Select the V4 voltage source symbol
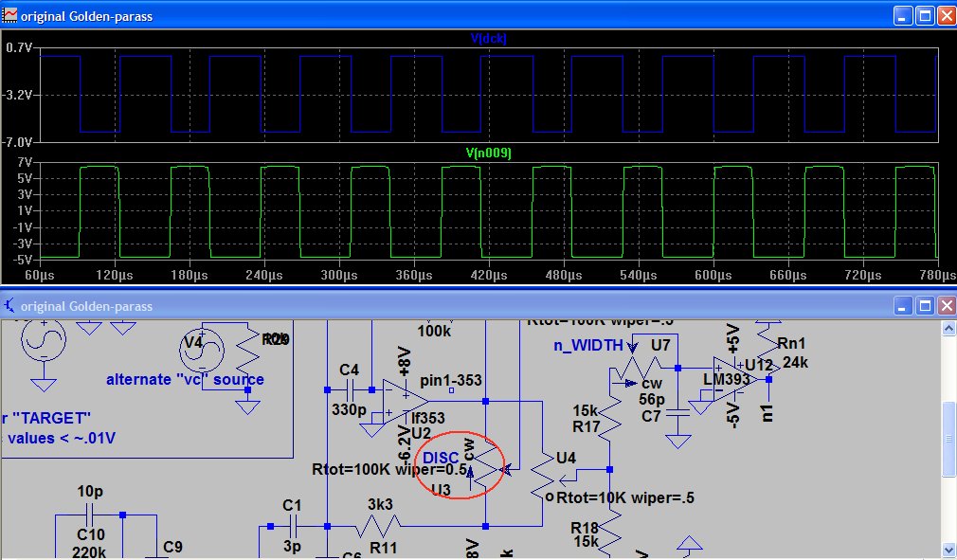Image resolution: width=957 pixels, height=560 pixels. pos(202,350)
